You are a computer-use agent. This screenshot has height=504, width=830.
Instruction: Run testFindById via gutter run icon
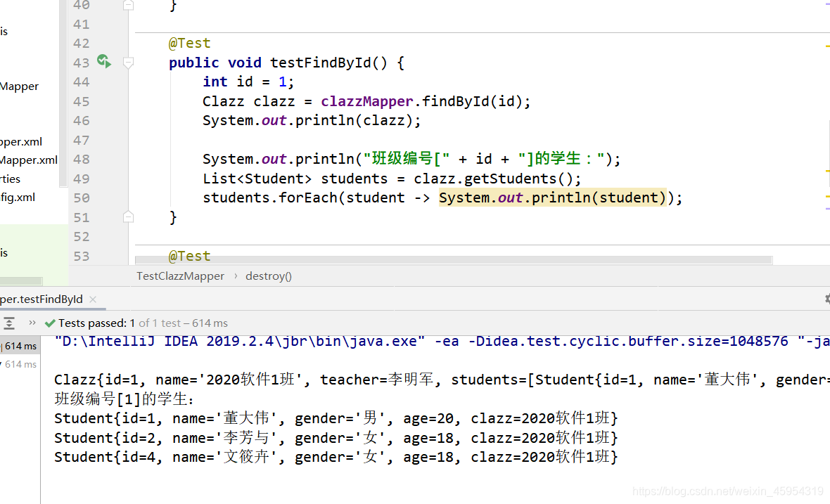[x=104, y=61]
